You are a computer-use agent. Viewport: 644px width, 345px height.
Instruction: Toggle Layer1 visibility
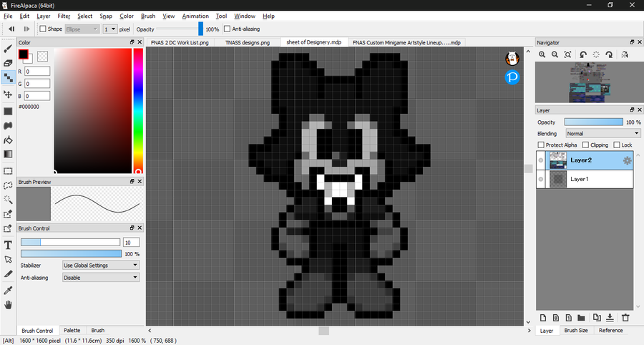tap(541, 179)
